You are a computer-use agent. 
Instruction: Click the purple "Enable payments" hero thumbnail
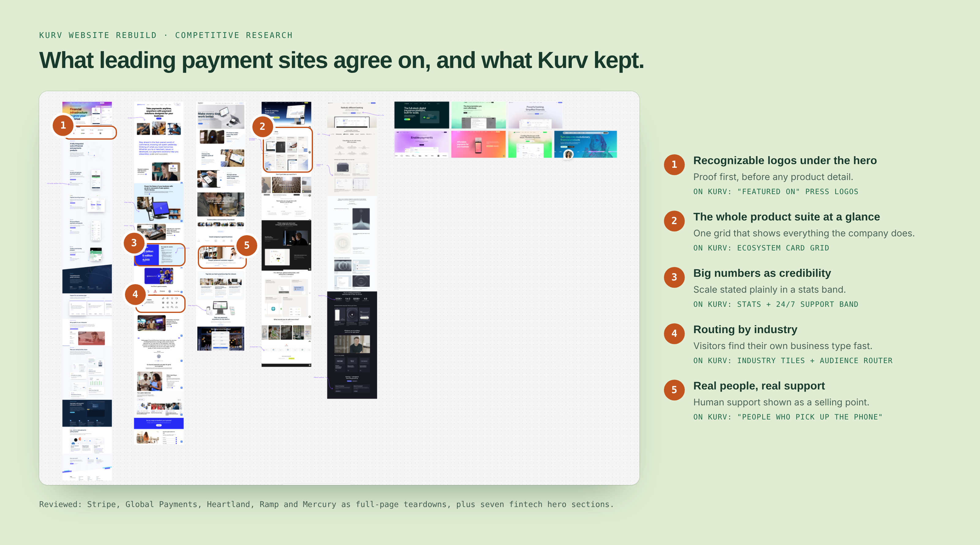pos(421,144)
